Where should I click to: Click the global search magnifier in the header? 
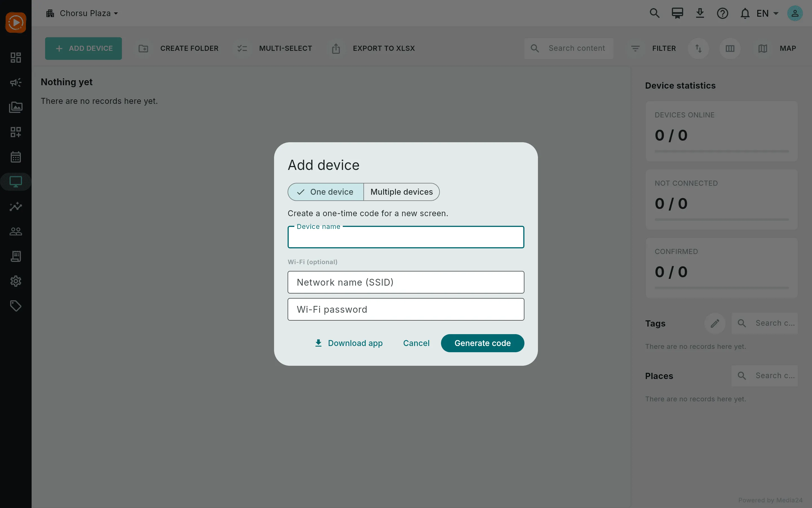(655, 14)
